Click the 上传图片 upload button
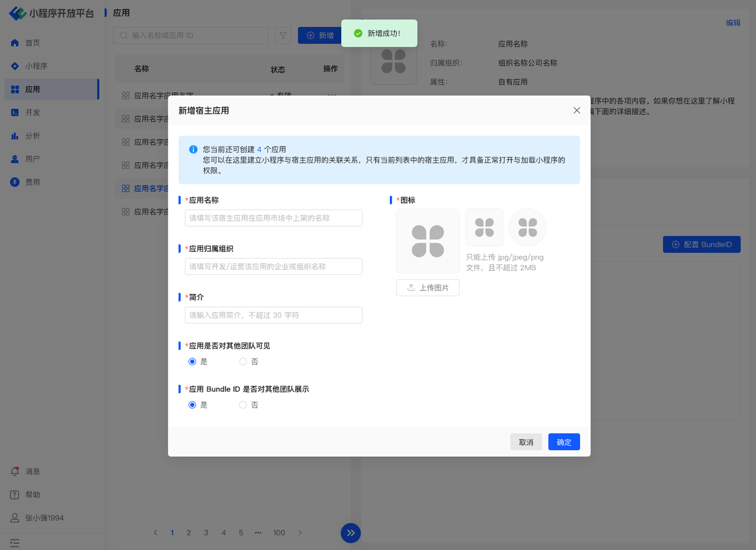The image size is (756, 550). (x=428, y=288)
